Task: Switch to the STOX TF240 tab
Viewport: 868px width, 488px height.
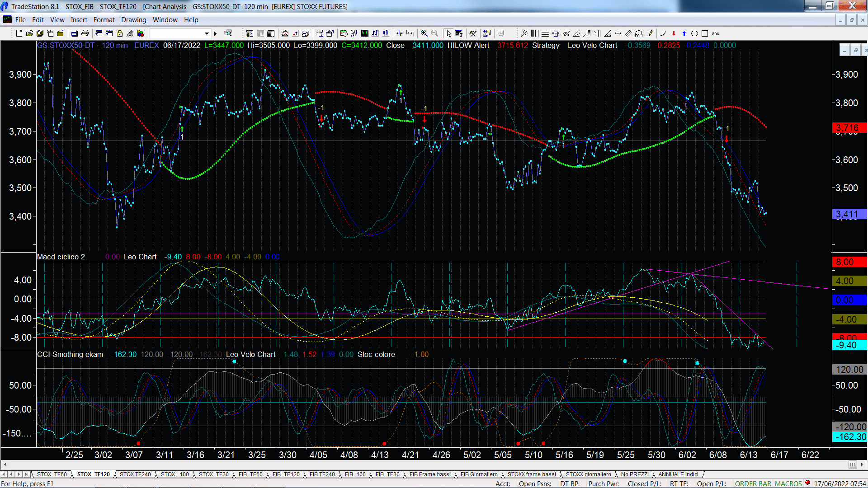Action: [135, 474]
